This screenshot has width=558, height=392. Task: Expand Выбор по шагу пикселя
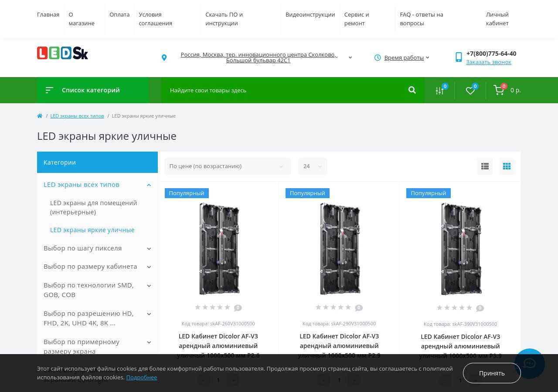[149, 249]
